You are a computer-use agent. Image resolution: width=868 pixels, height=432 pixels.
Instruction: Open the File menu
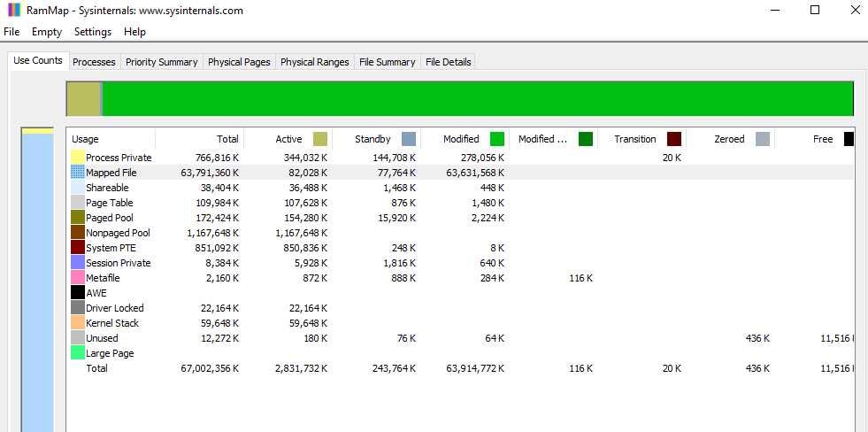(12, 32)
